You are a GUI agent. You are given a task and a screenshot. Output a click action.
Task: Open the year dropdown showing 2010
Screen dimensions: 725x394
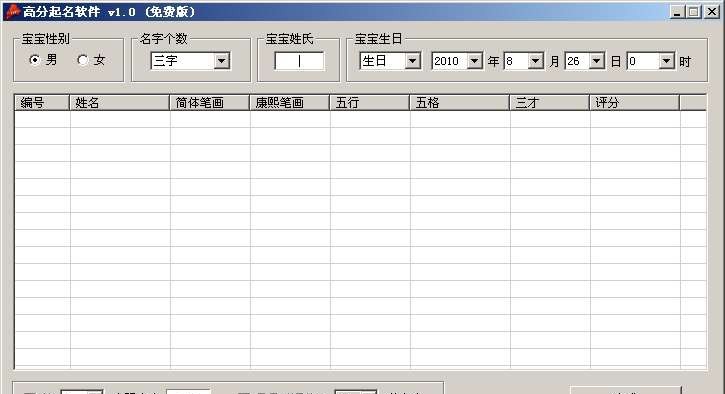coord(457,61)
